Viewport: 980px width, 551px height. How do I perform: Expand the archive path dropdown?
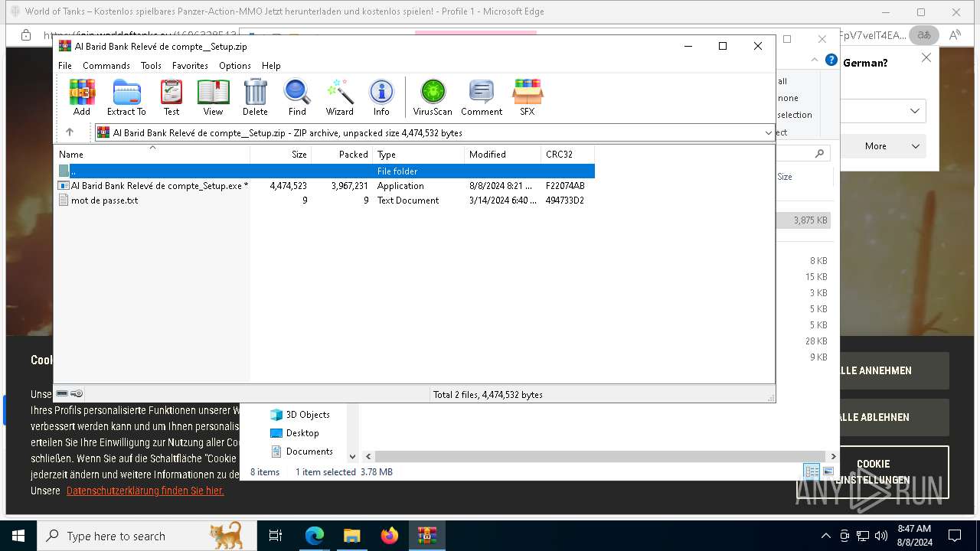[769, 132]
